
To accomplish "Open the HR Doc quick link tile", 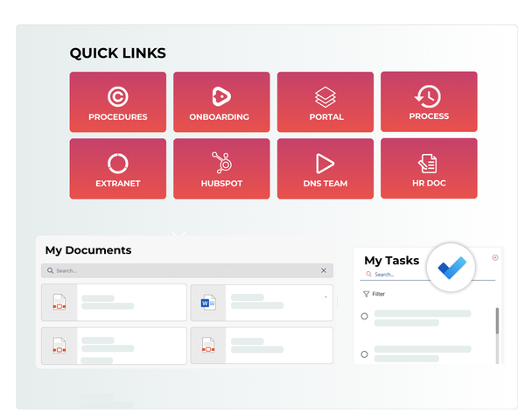I will (429, 169).
